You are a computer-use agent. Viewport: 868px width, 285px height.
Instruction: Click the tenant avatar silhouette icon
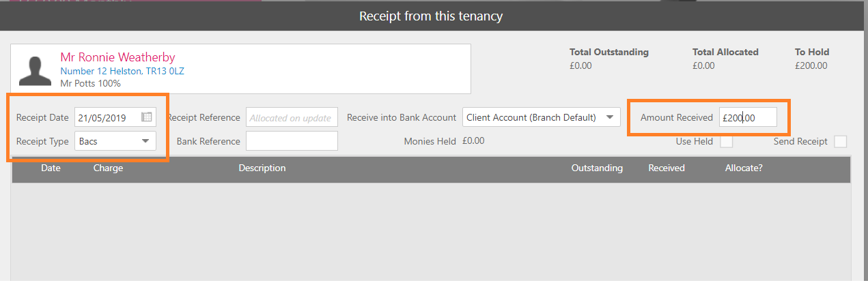[36, 70]
